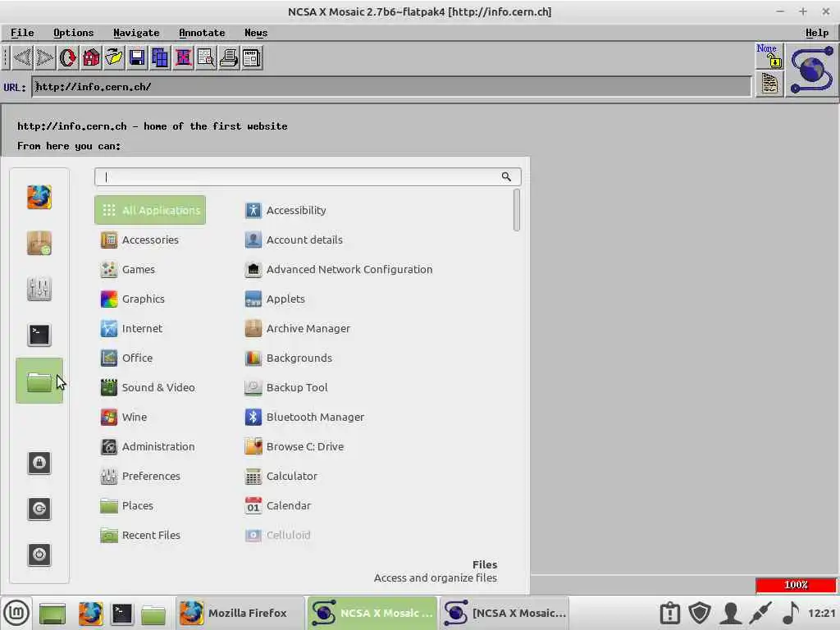Select the All Applications category
Viewport: 840px width, 630px height.
[150, 210]
